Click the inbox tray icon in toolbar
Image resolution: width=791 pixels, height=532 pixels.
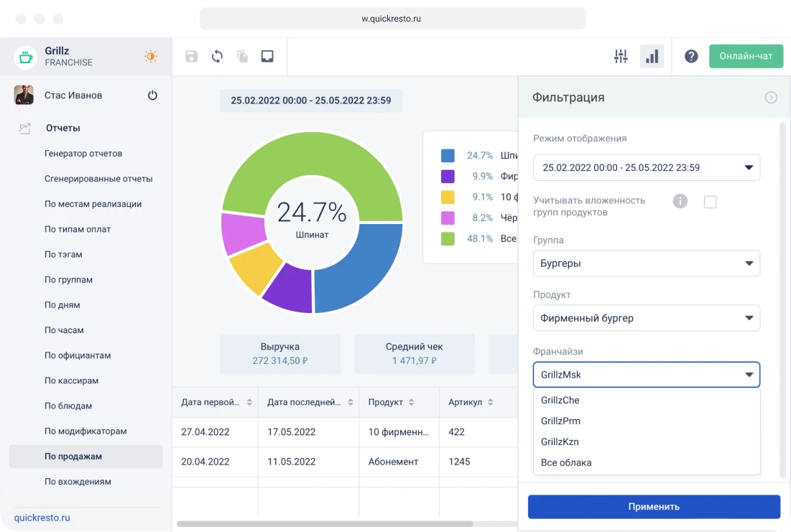(x=267, y=57)
